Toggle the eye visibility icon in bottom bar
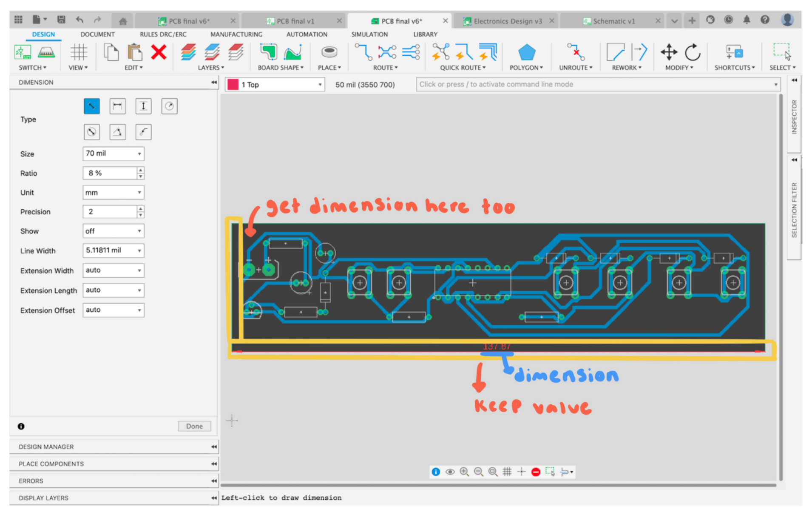 point(450,472)
